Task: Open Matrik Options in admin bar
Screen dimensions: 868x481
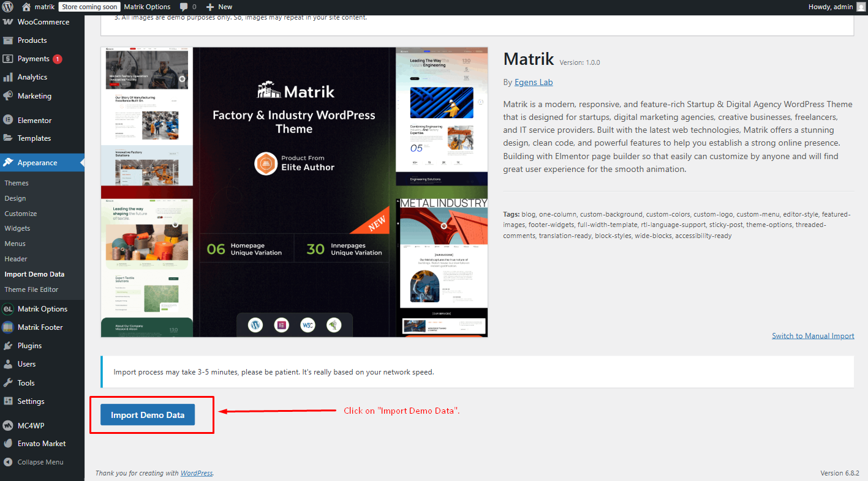Action: tap(147, 7)
